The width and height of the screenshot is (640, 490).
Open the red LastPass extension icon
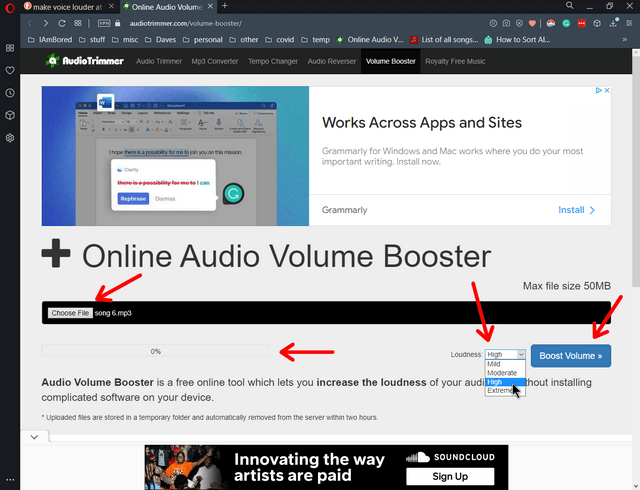582,23
